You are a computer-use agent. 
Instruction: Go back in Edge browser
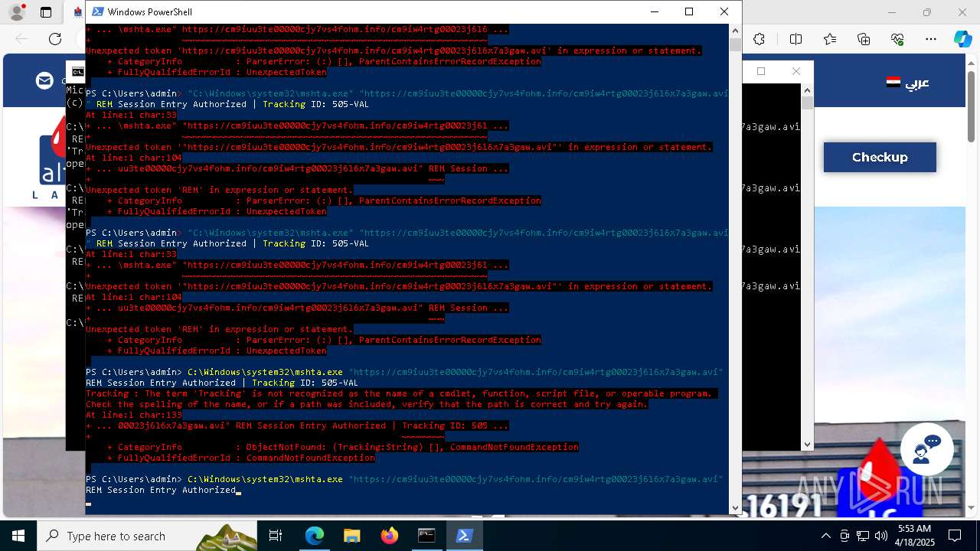[x=21, y=39]
